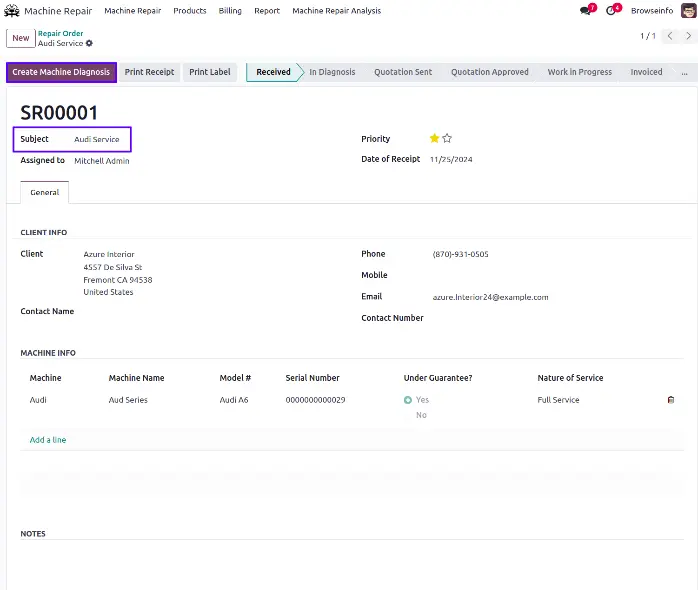Screen dimensions: 698x590
Task: Delete the Audi machine line
Action: pos(670,400)
